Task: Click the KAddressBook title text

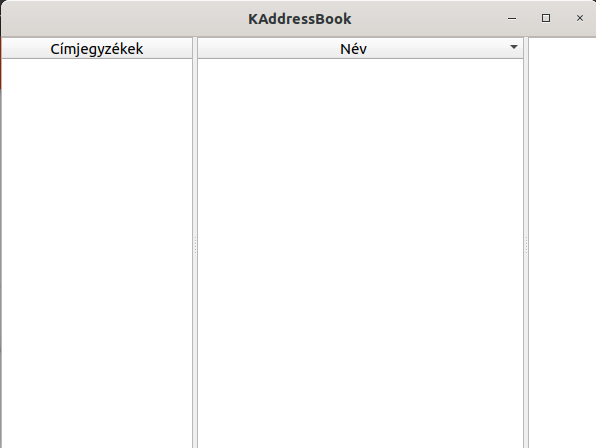Action: click(x=300, y=19)
